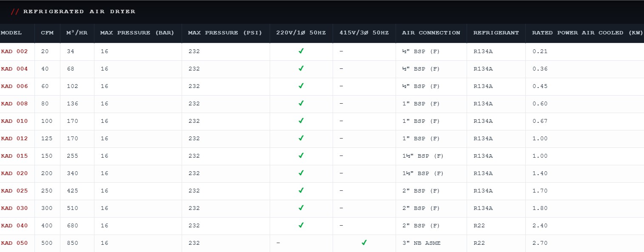Open the KAD 050 model link
The height and width of the screenshot is (252, 644).
(x=14, y=243)
